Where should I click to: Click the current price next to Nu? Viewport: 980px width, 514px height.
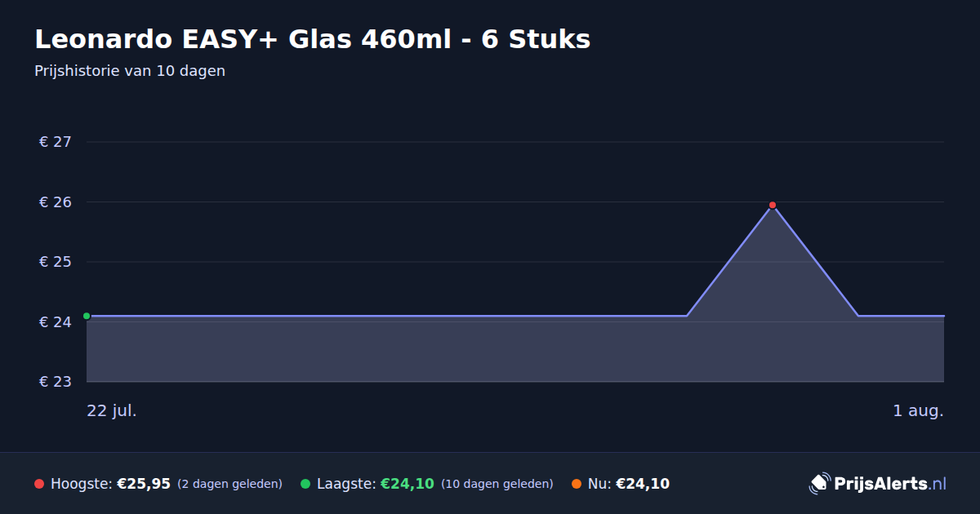click(x=643, y=484)
